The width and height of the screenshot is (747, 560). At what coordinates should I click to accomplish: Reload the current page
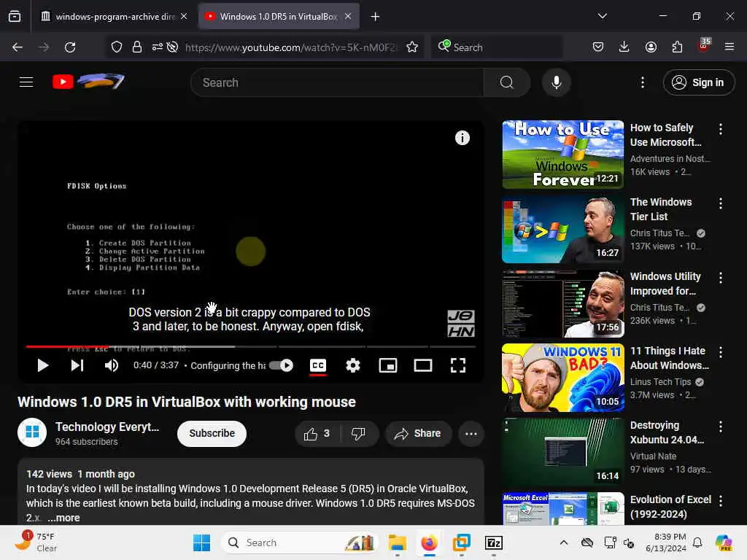70,47
